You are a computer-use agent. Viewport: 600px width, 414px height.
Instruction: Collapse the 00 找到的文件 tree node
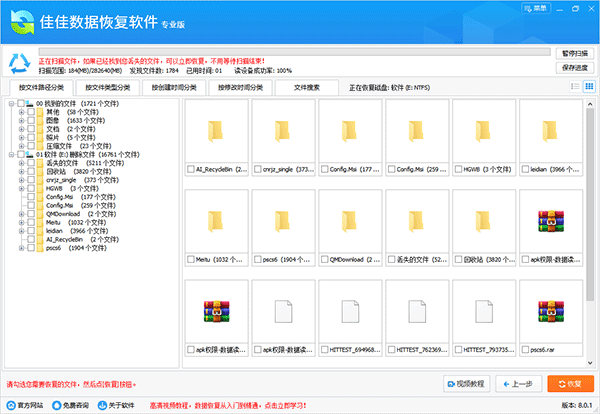11,103
